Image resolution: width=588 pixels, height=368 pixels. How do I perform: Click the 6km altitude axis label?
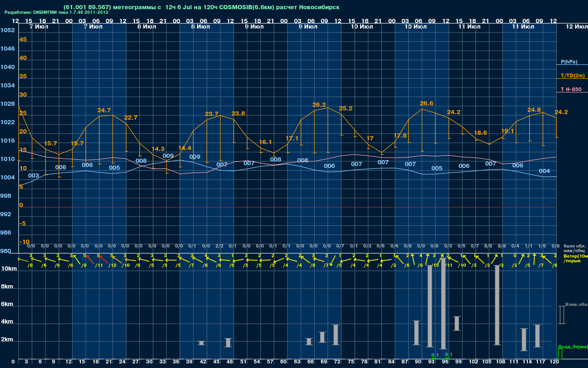[7, 305]
